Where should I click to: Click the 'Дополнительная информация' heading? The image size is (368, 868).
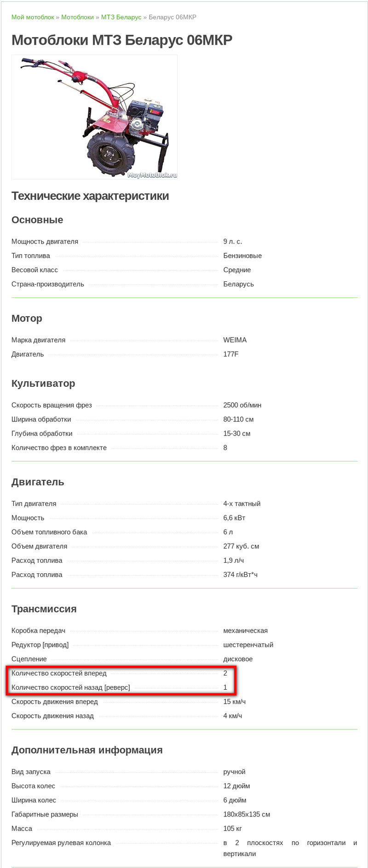pyautogui.click(x=87, y=750)
